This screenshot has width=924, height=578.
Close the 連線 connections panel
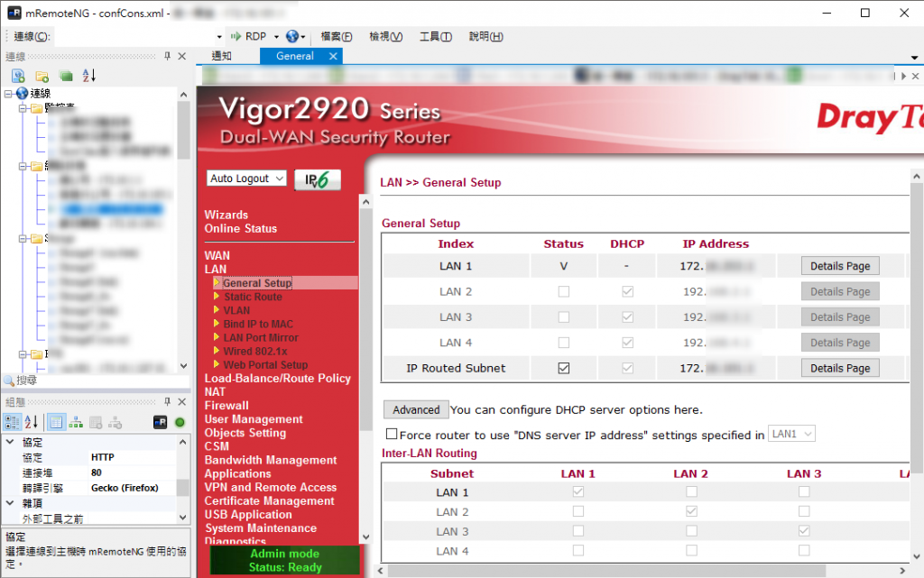[182, 56]
